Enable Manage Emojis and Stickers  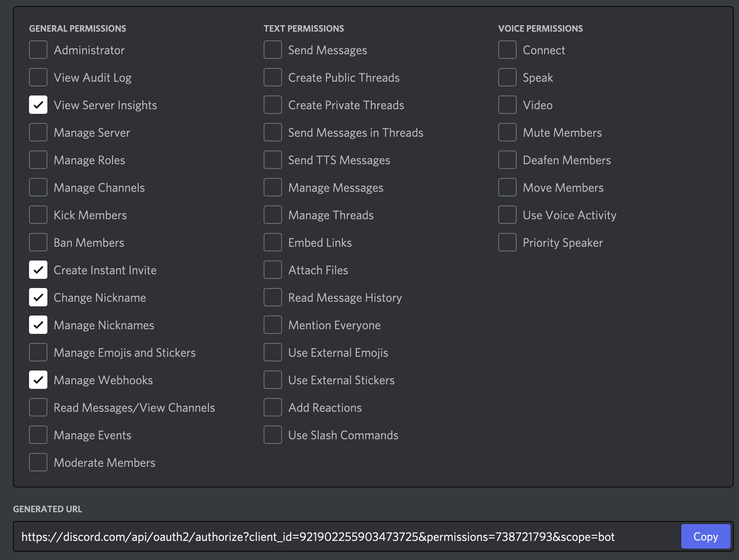coord(38,352)
